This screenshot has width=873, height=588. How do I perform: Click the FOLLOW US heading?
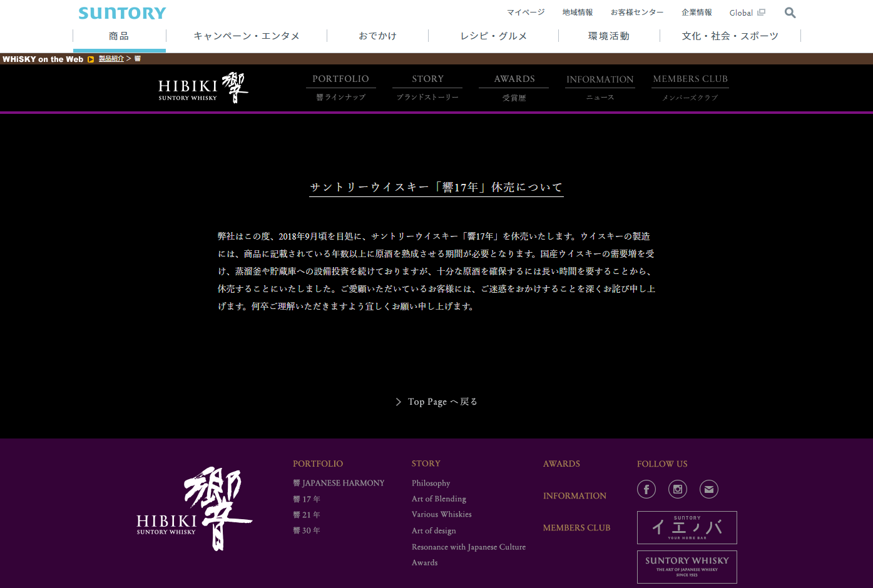tap(662, 464)
